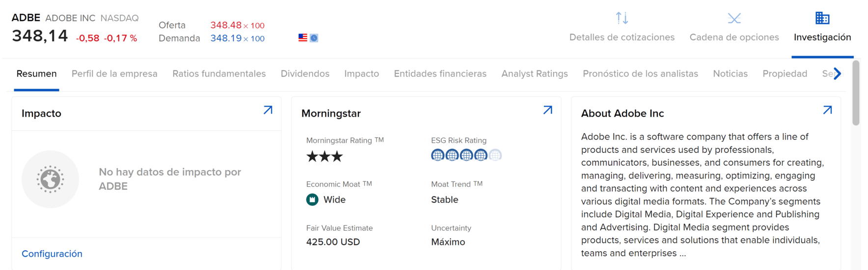Click the vertical scrollbar thumb

(856, 92)
